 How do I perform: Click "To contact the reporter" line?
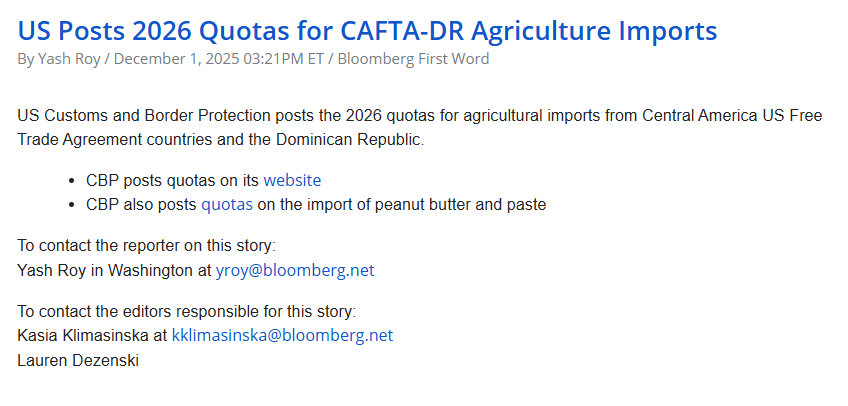[147, 245]
